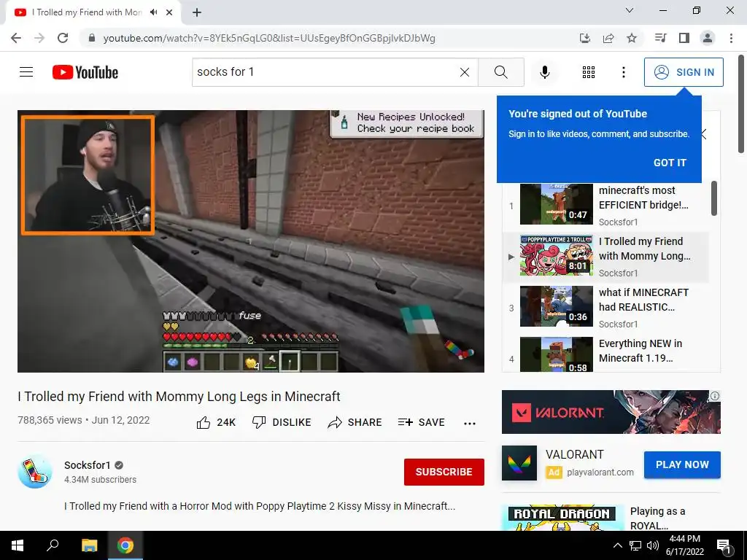
Task: Click Chrome icon in taskbar
Action: click(x=125, y=545)
